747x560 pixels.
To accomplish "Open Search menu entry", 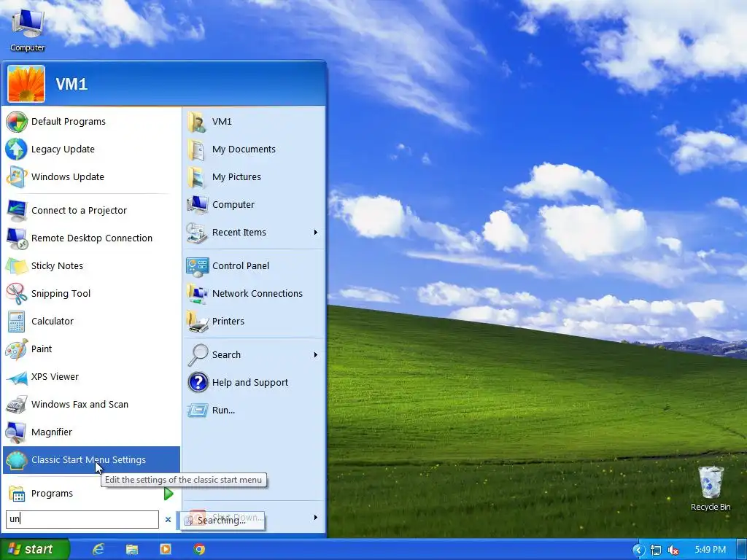I will (x=255, y=355).
